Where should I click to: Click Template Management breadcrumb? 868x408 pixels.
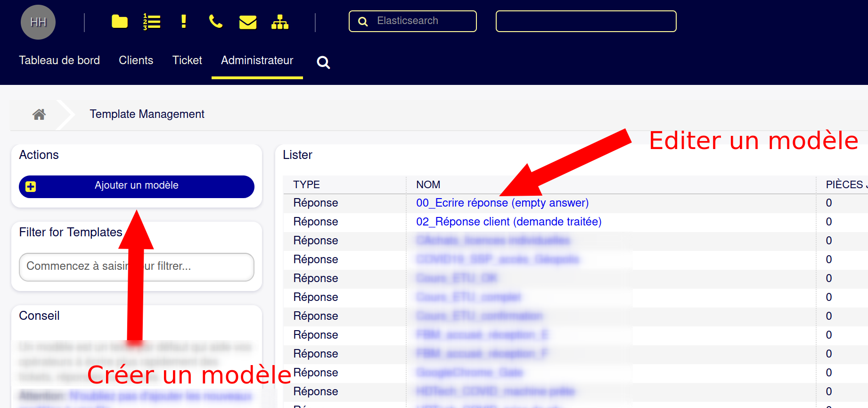click(147, 114)
